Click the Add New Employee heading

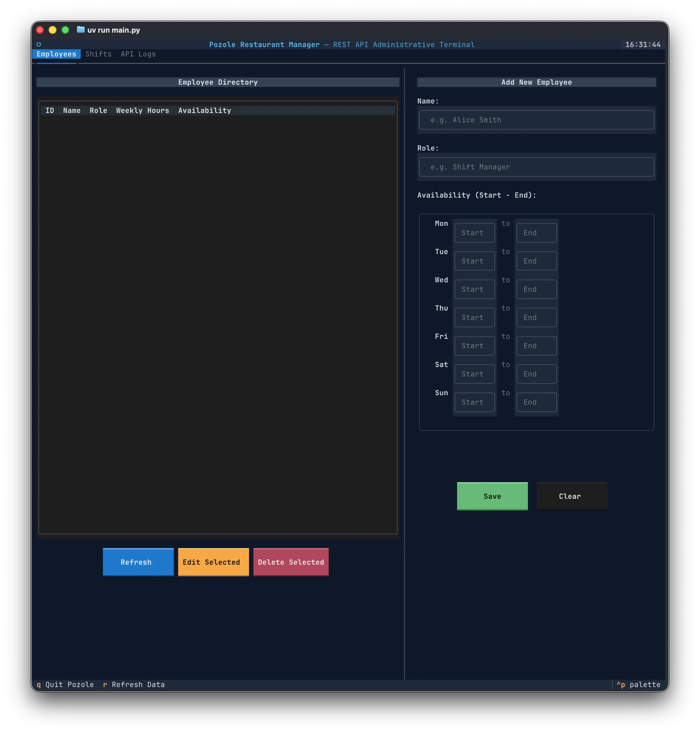click(x=536, y=82)
